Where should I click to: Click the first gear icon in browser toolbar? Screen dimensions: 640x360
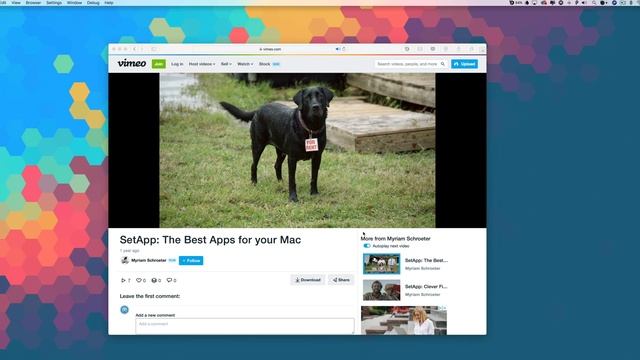[407, 49]
